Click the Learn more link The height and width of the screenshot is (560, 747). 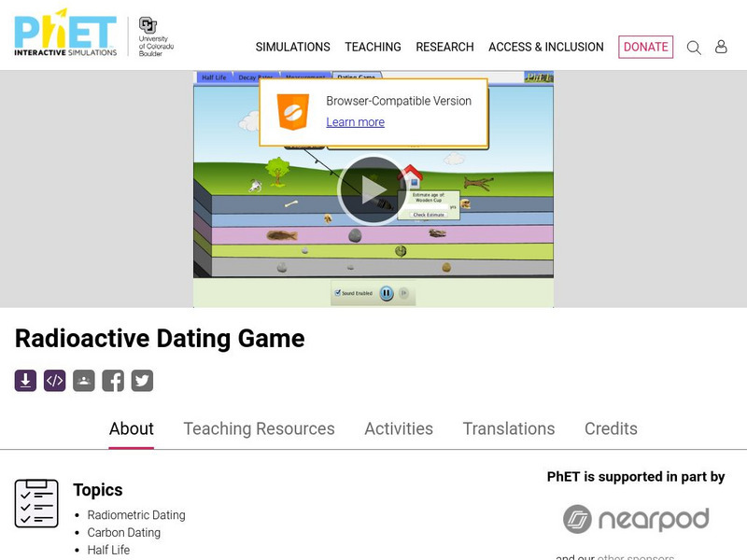pyautogui.click(x=355, y=122)
